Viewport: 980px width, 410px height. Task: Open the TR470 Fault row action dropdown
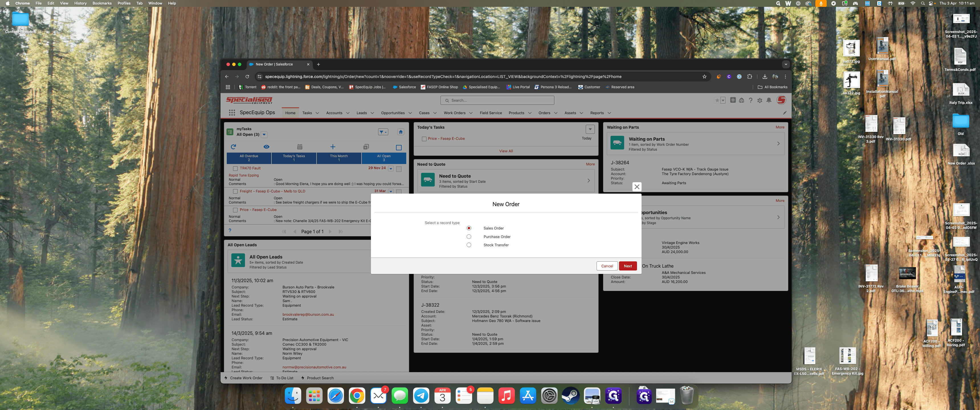pos(390,169)
